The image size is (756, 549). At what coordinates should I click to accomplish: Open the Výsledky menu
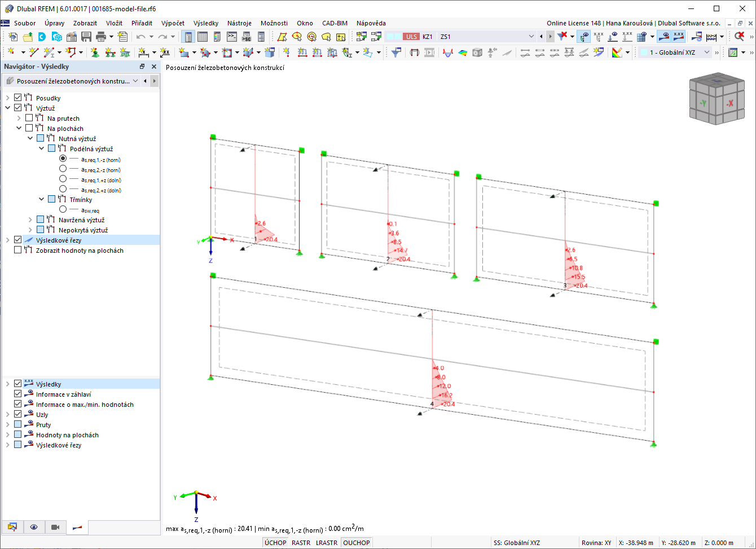tap(206, 23)
